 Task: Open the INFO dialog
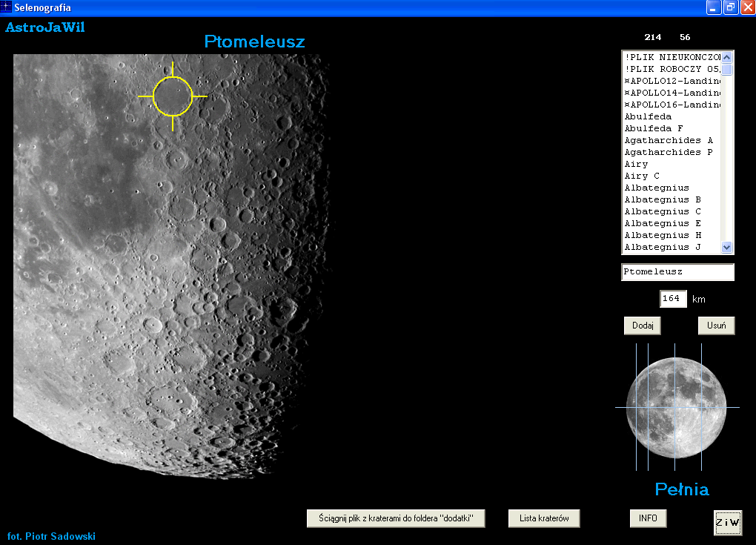[648, 518]
